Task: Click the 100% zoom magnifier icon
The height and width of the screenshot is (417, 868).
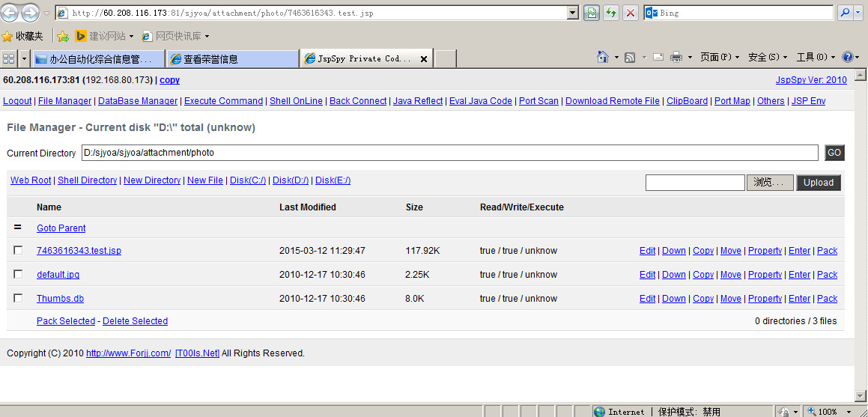Action: tap(812, 412)
